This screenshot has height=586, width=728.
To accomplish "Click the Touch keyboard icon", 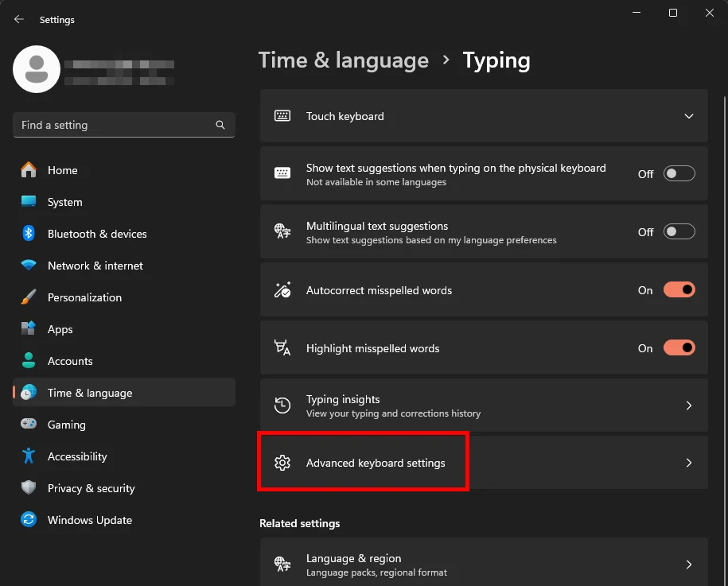I will coord(282,116).
